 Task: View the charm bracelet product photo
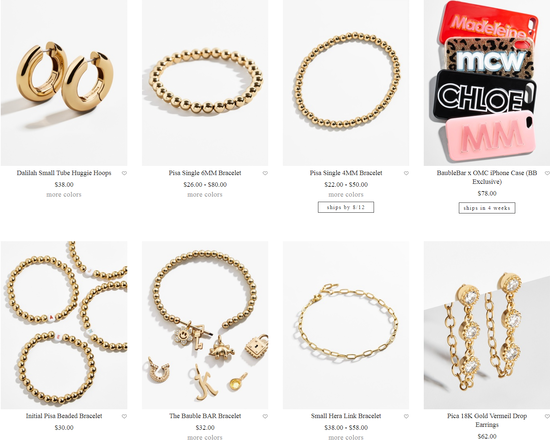[205, 325]
